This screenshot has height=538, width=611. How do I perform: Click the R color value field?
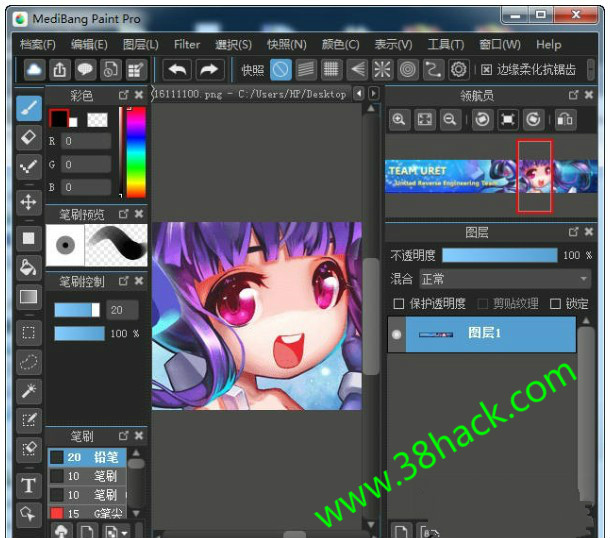(86, 141)
